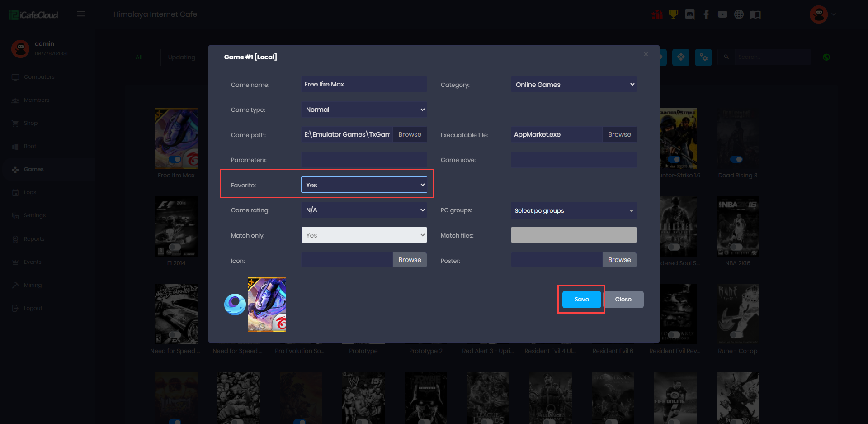
Task: Expand the Category dropdown showing Online Games
Action: tap(573, 85)
